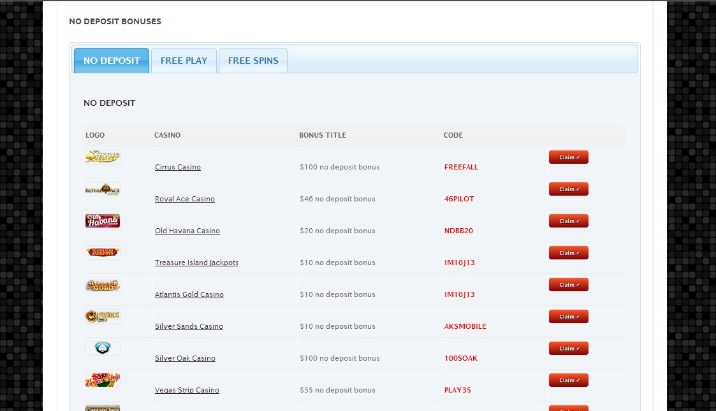Claim the Cirrus Casino FREEFALL bonus
The width and height of the screenshot is (716, 411).
pos(569,157)
